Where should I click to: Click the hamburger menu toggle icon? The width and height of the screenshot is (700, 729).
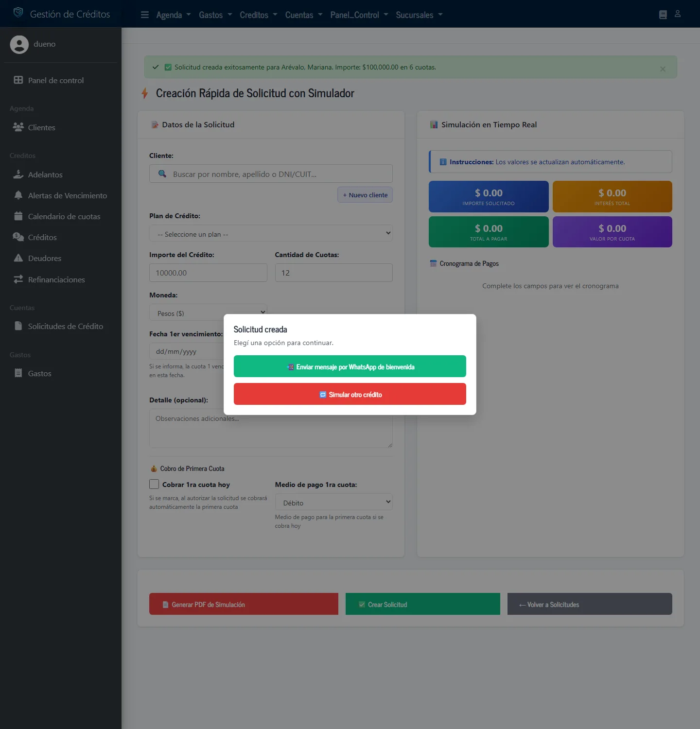144,15
